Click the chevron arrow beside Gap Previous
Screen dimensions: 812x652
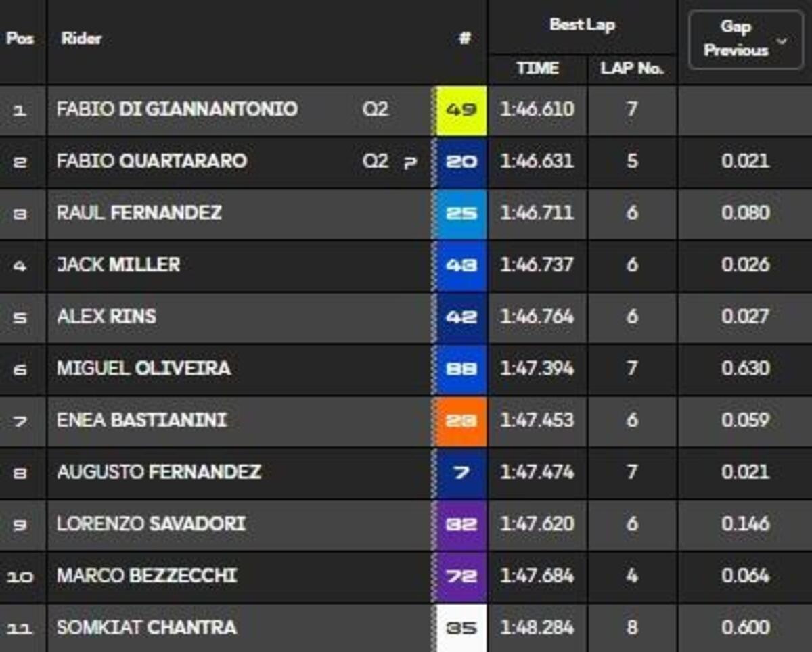pos(782,41)
